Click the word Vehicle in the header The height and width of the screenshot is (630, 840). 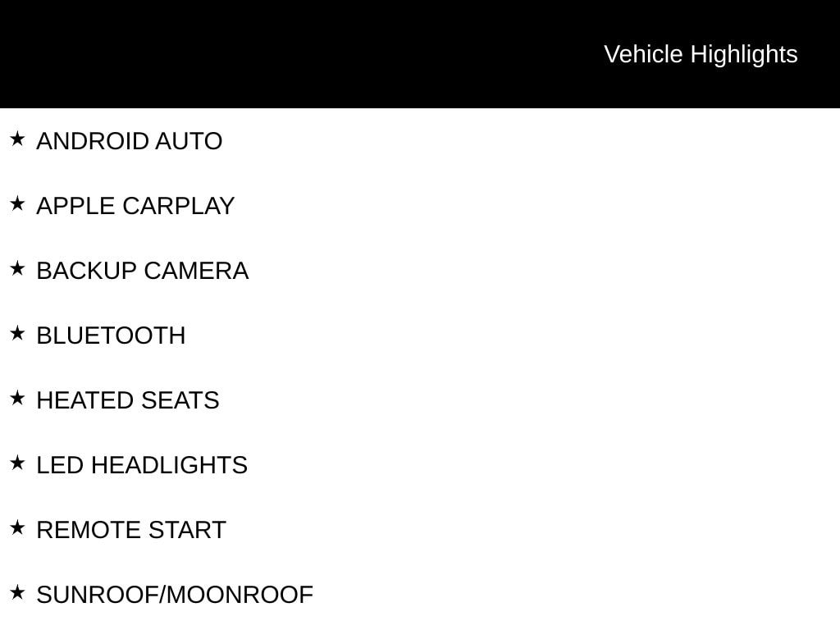643,55
